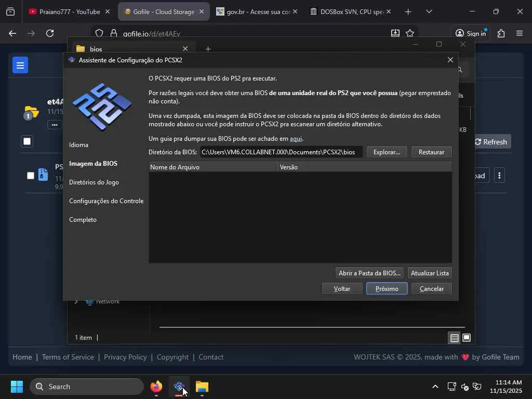
Task: Close the gov.br tab
Action: coord(295,11)
